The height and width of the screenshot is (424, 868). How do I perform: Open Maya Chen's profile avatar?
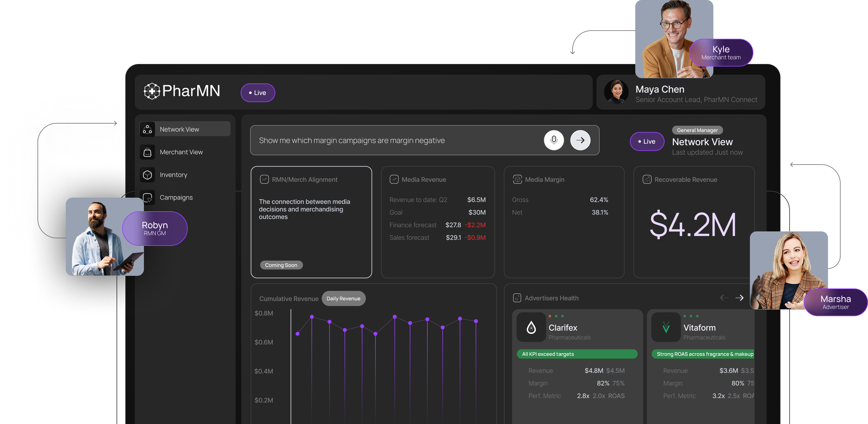tap(616, 92)
